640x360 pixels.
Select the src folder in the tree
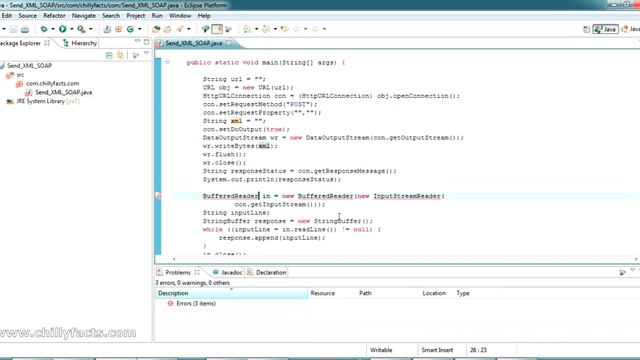pyautogui.click(x=20, y=75)
